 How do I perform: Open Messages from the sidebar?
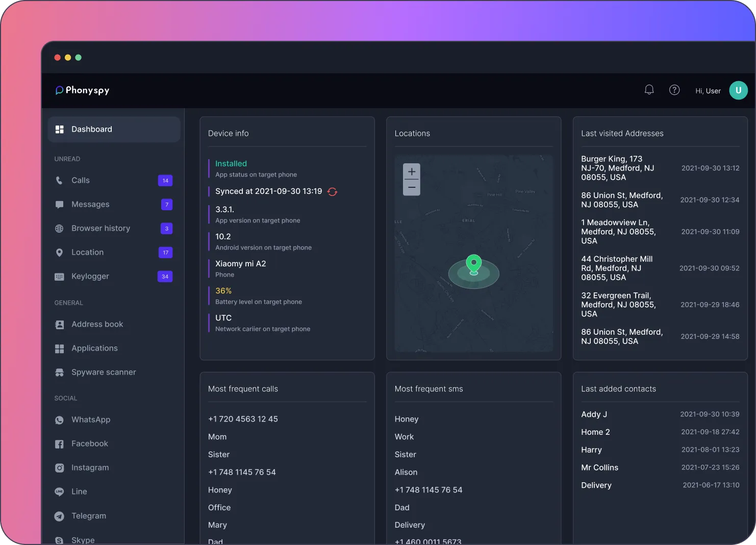coord(90,205)
